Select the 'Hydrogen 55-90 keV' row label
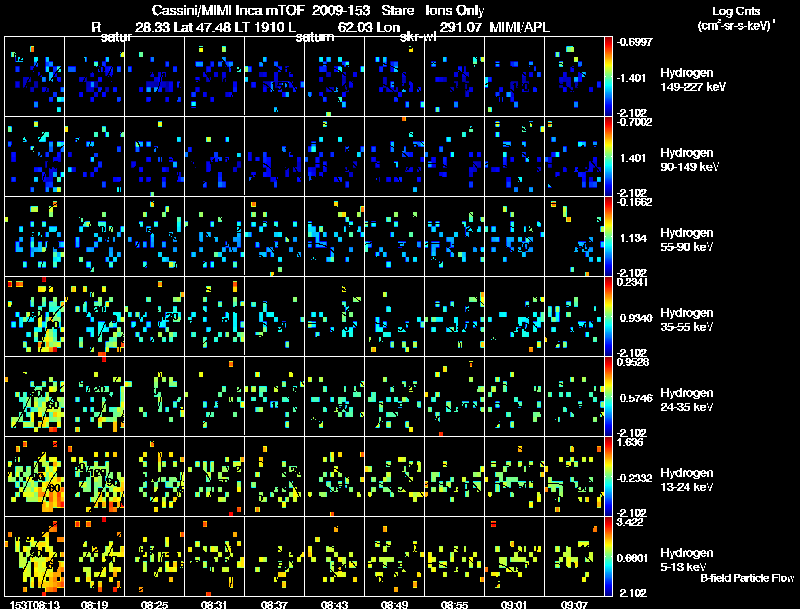 687,240
